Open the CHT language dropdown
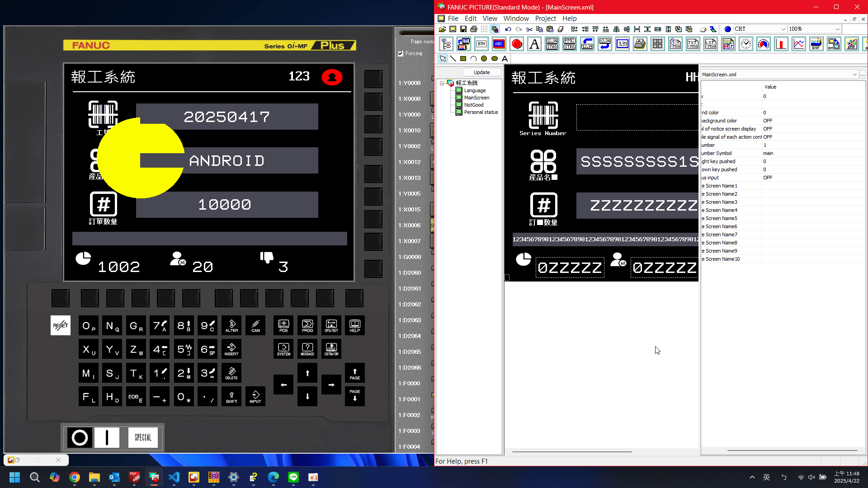 pos(783,29)
